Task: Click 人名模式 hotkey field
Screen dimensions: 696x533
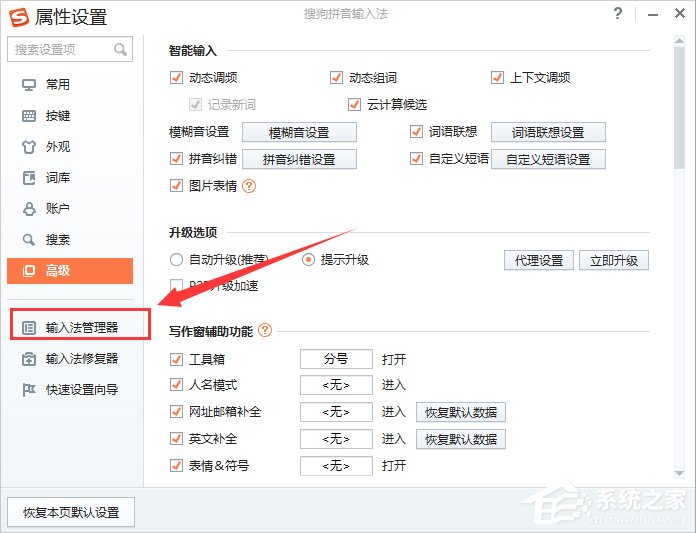Action: click(x=336, y=385)
